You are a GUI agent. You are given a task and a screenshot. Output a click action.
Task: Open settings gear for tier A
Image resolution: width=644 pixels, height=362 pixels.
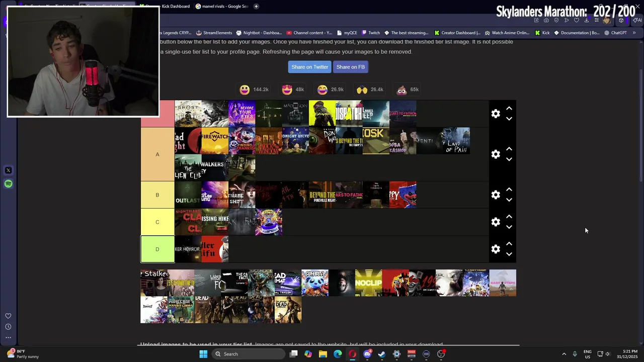[x=496, y=154]
